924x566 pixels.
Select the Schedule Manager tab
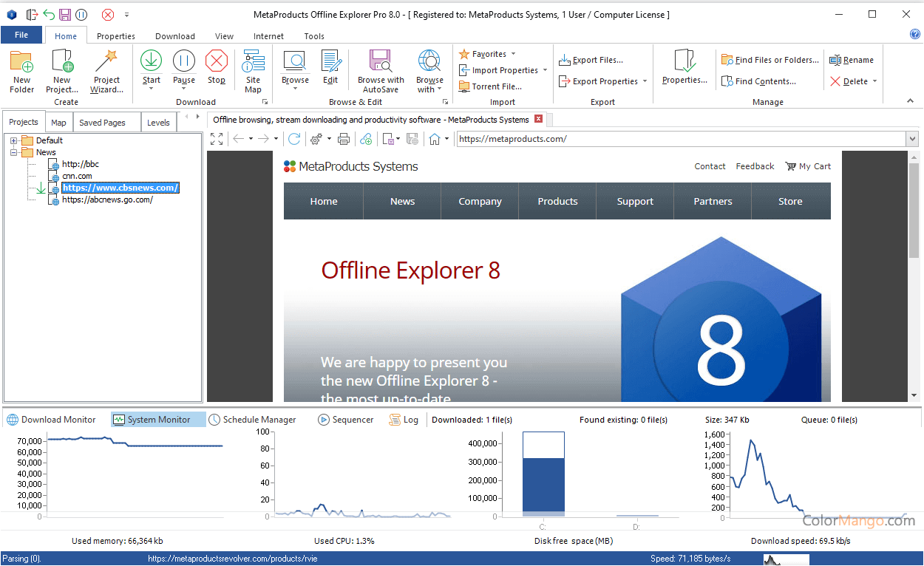252,420
